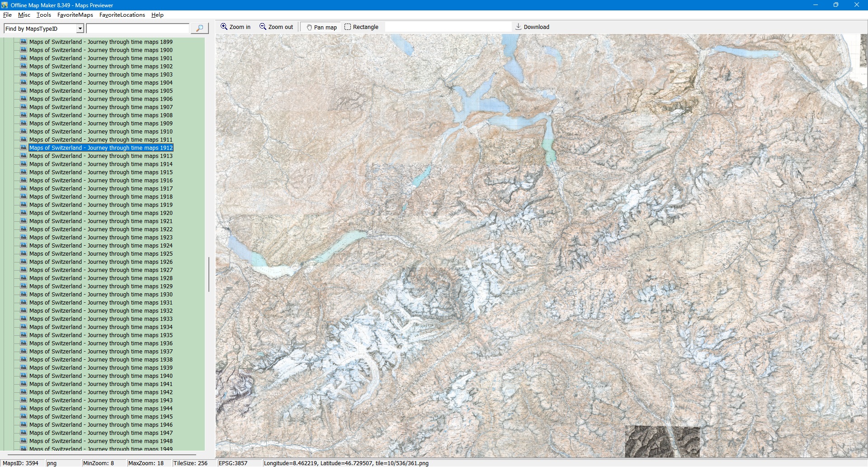The image size is (868, 467).
Task: Click the vertical scrollbar of map list
Action: (209, 274)
